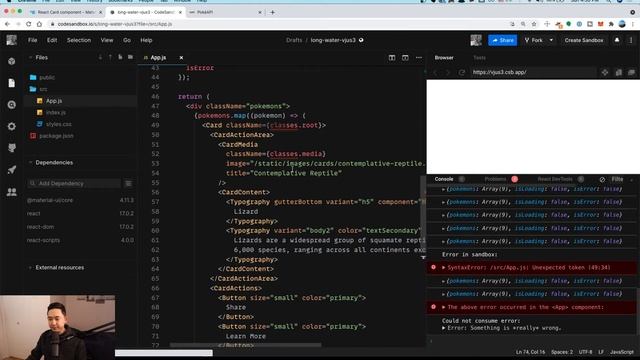Click the download files arrow icon
Image resolution: width=640 pixels, height=360 pixels.
point(100,58)
